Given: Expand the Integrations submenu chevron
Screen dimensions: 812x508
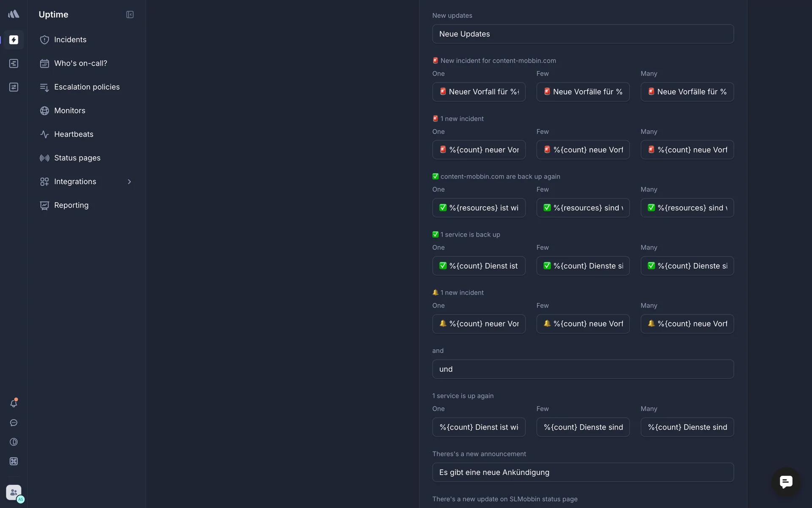Looking at the screenshot, I should (129, 182).
